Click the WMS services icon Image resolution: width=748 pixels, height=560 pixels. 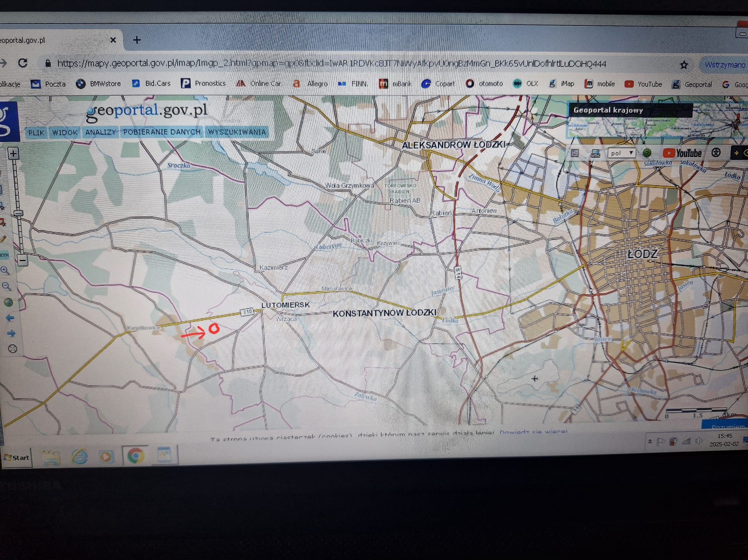point(595,153)
